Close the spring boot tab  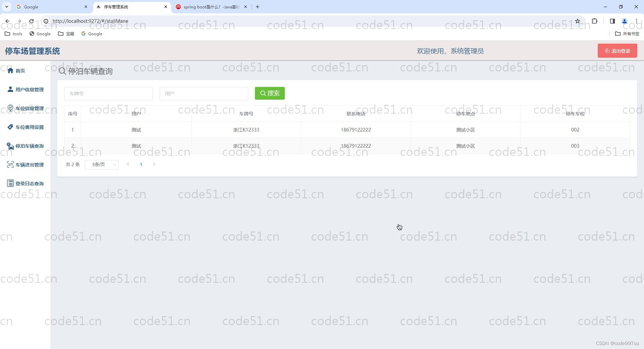pyautogui.click(x=246, y=7)
